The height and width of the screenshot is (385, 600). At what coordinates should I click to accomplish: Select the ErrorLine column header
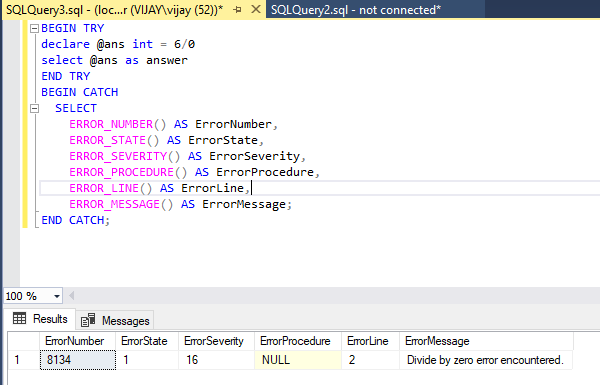click(x=370, y=341)
